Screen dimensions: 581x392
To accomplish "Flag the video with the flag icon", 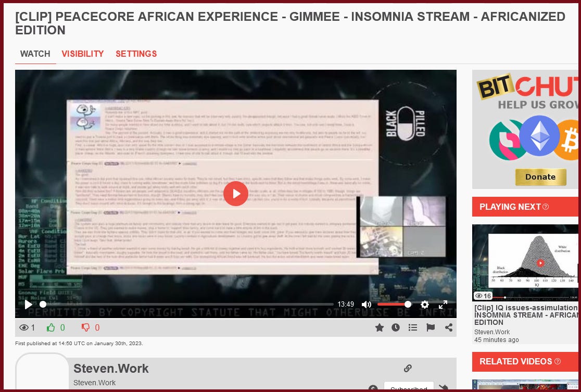I will pos(430,327).
